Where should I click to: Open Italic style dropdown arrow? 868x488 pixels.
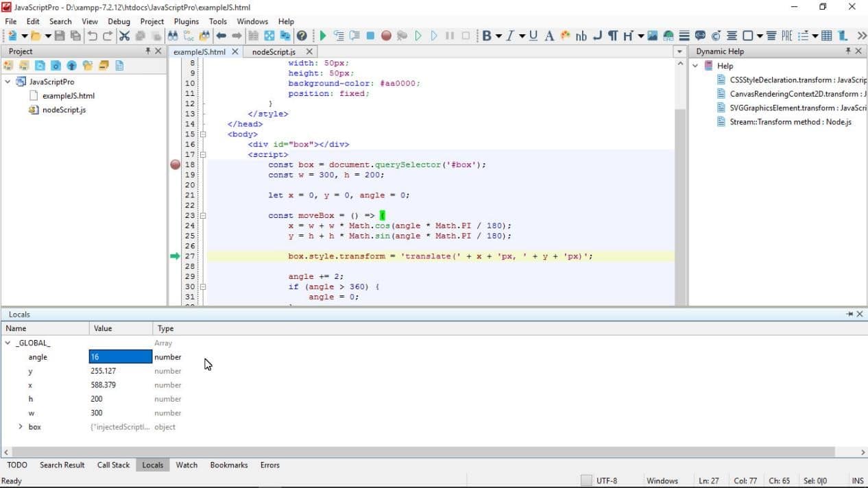tap(522, 36)
